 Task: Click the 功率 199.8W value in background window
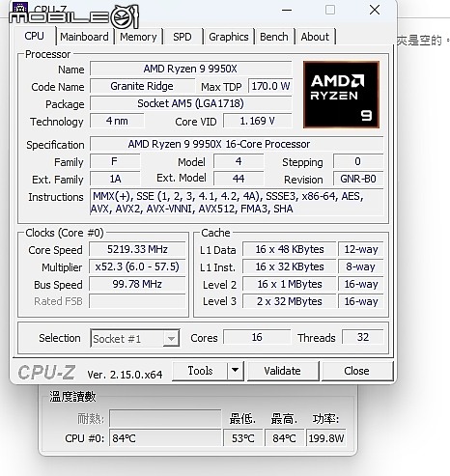click(x=326, y=438)
